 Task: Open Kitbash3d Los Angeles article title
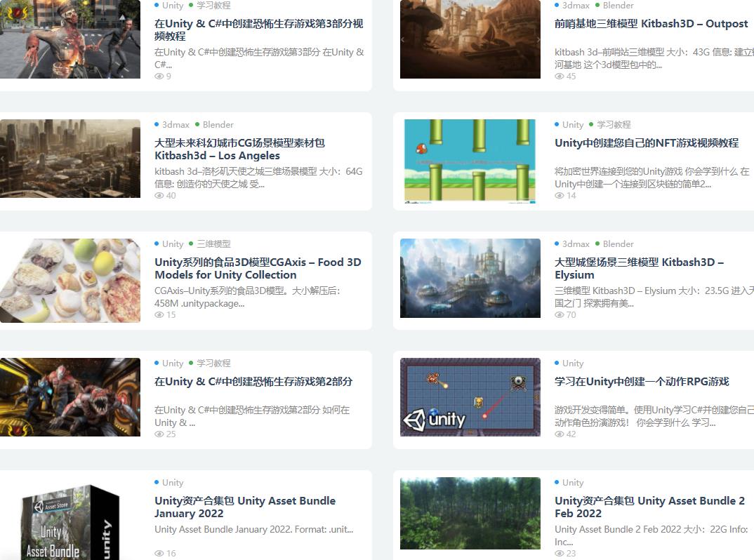(x=239, y=149)
